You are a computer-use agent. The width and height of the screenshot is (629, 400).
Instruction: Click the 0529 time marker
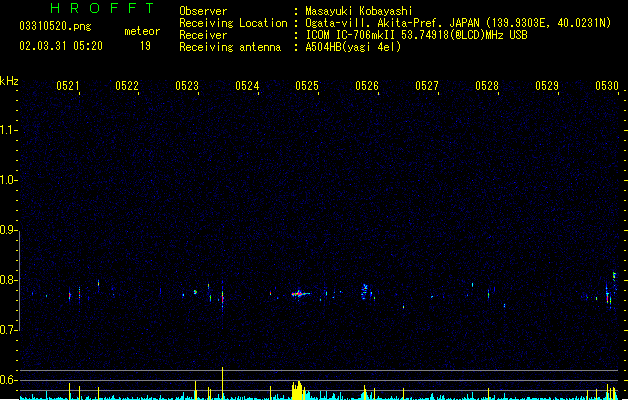tap(547, 85)
